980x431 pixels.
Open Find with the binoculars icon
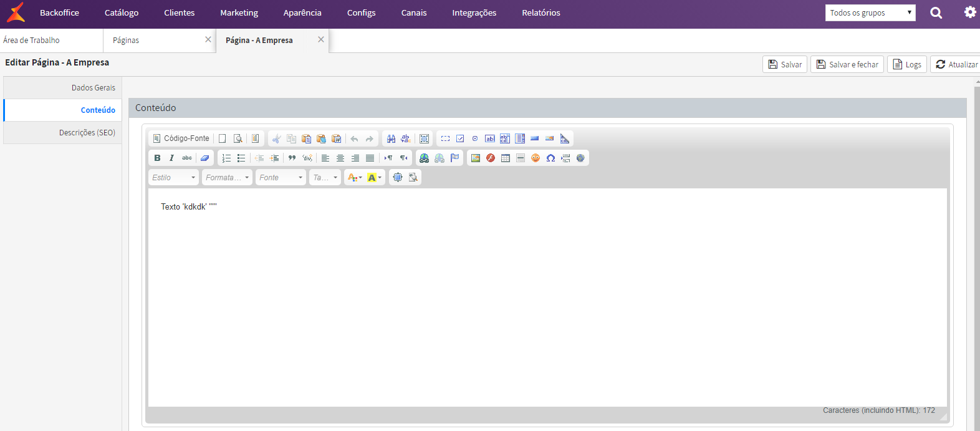(x=391, y=138)
